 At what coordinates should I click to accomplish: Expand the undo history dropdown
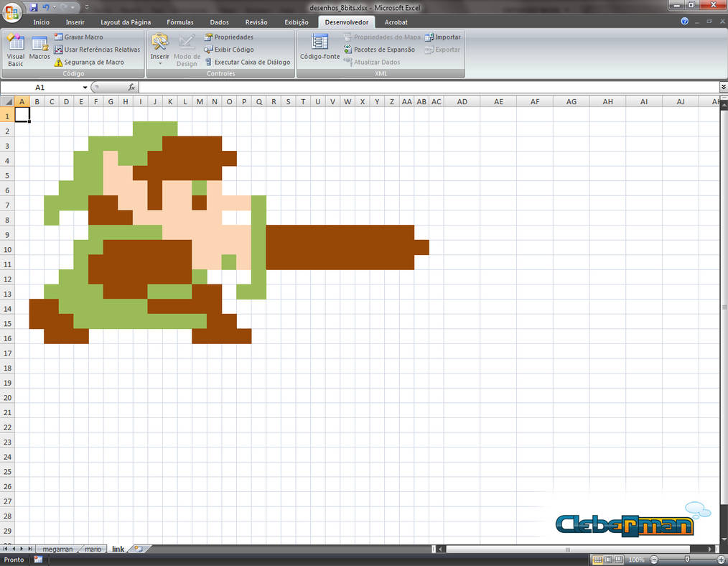point(54,7)
